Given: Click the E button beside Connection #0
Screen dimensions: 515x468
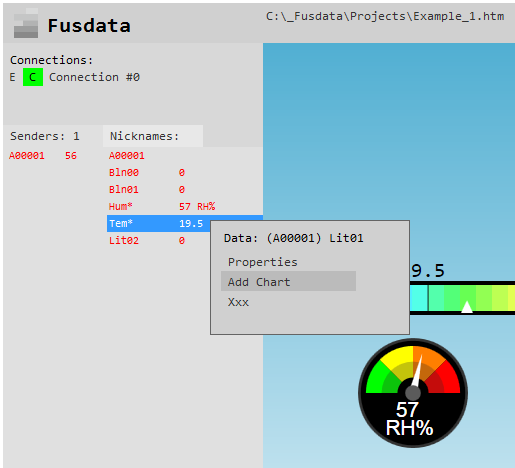Looking at the screenshot, I should pyautogui.click(x=12, y=77).
